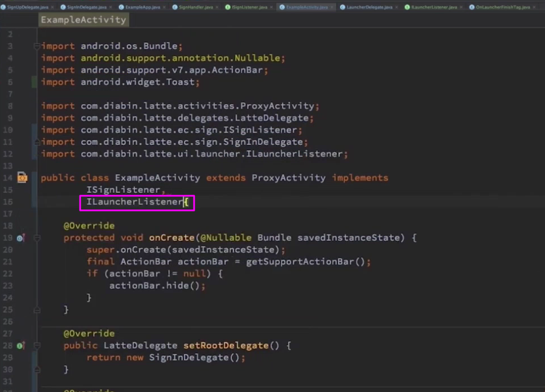Click 'ProxyActivity' after extends on line 14
Screen dimensions: 545x392
tap(288, 178)
